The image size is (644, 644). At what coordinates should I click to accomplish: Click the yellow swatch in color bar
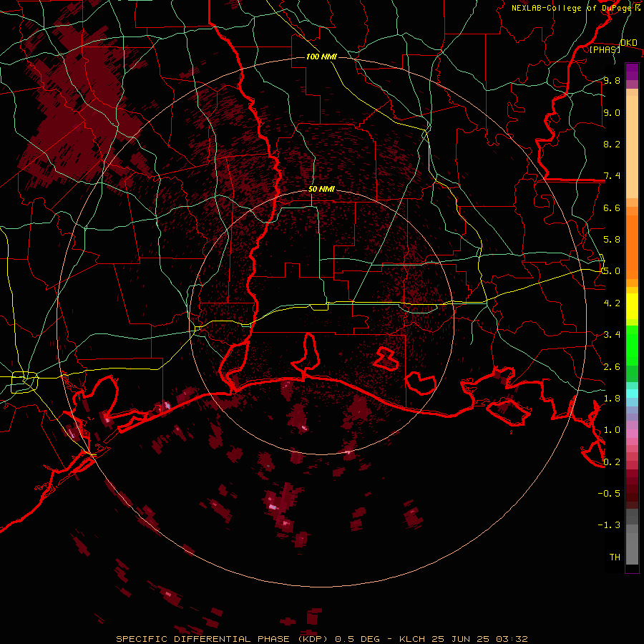coord(632,306)
